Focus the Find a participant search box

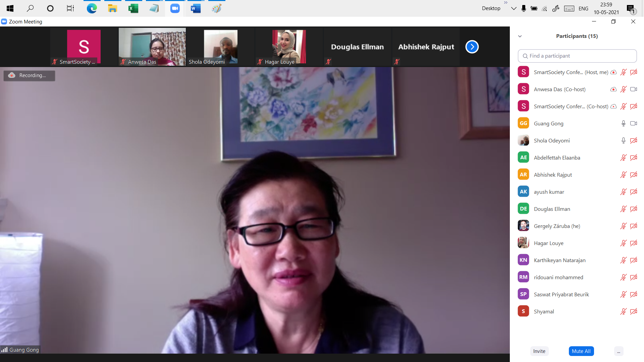point(577,56)
